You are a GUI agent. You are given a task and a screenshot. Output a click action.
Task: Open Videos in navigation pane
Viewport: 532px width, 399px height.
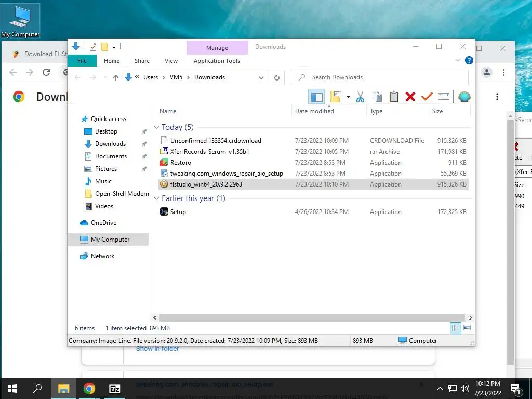pos(104,206)
